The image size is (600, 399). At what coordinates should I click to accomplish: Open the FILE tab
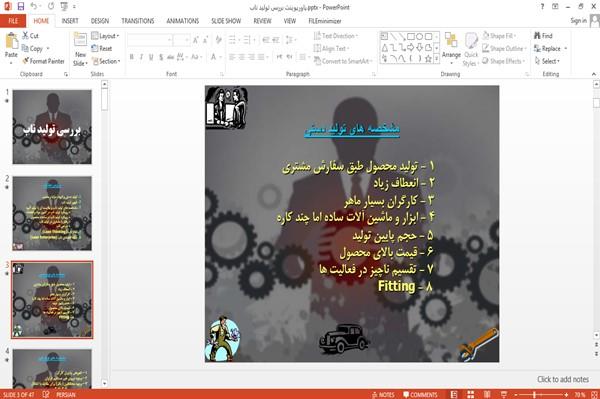point(13,21)
